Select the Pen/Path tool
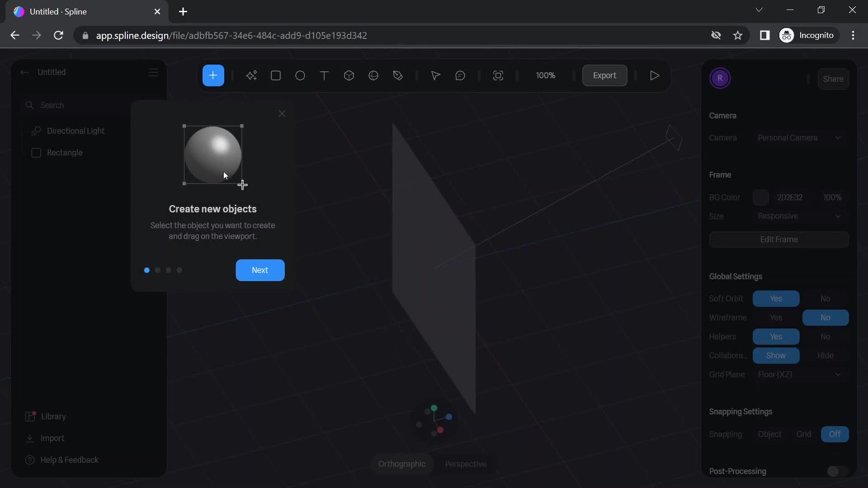Viewport: 868px width, 488px height. (397, 75)
